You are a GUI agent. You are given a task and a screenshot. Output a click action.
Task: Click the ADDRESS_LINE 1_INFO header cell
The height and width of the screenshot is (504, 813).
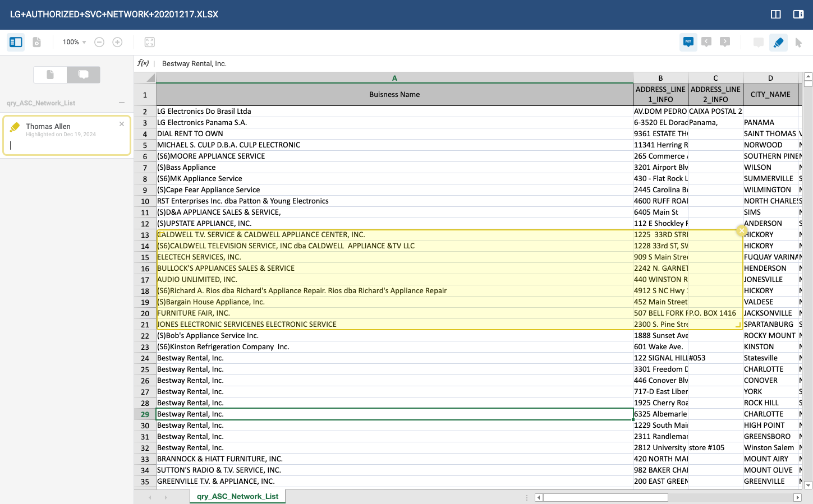tap(660, 95)
